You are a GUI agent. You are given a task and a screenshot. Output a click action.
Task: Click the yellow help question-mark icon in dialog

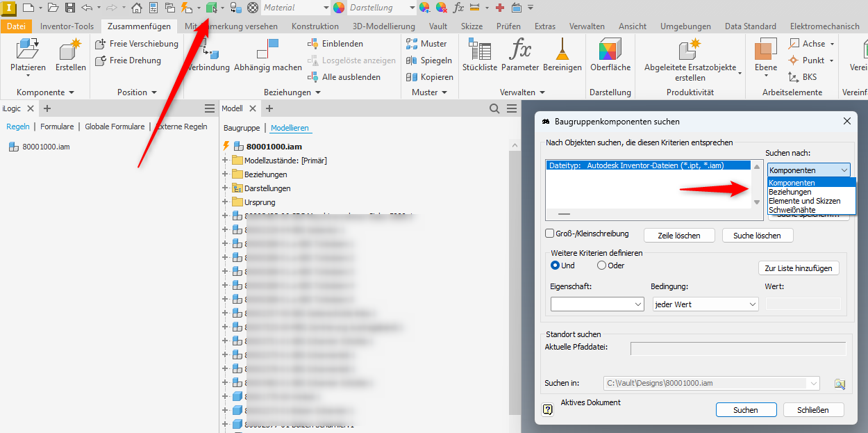547,409
